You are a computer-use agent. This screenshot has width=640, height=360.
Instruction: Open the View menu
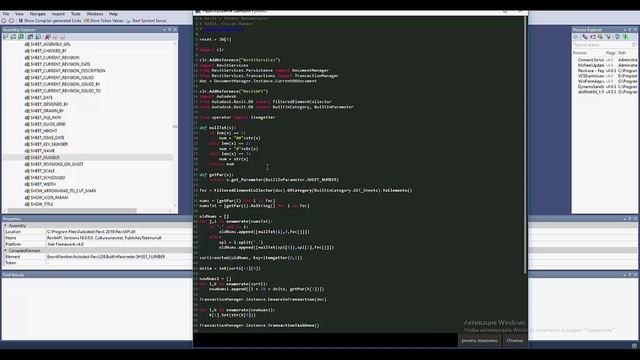click(x=19, y=14)
